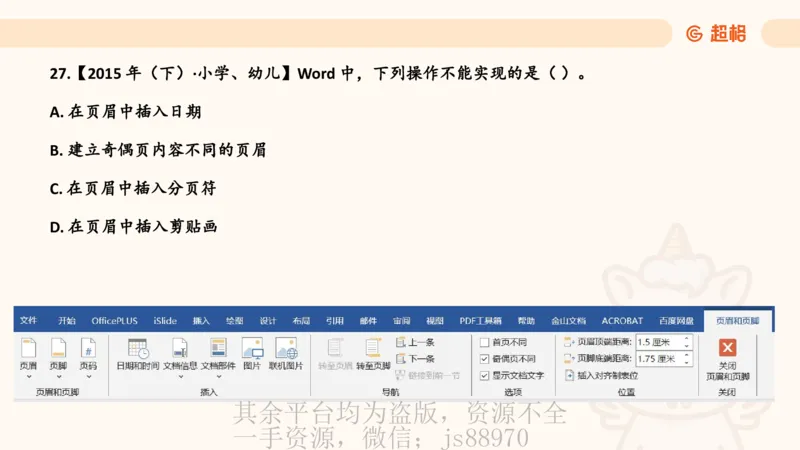This screenshot has height=450, width=800.
Task: Switch to the 布局 layout tab
Action: point(301,320)
